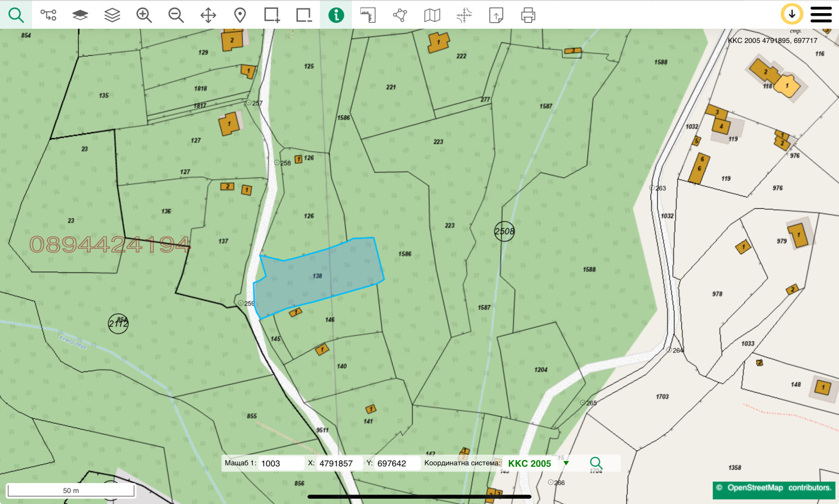Screen dimensions: 839x504
Task: Select the polygon drawing tool
Action: point(400,15)
